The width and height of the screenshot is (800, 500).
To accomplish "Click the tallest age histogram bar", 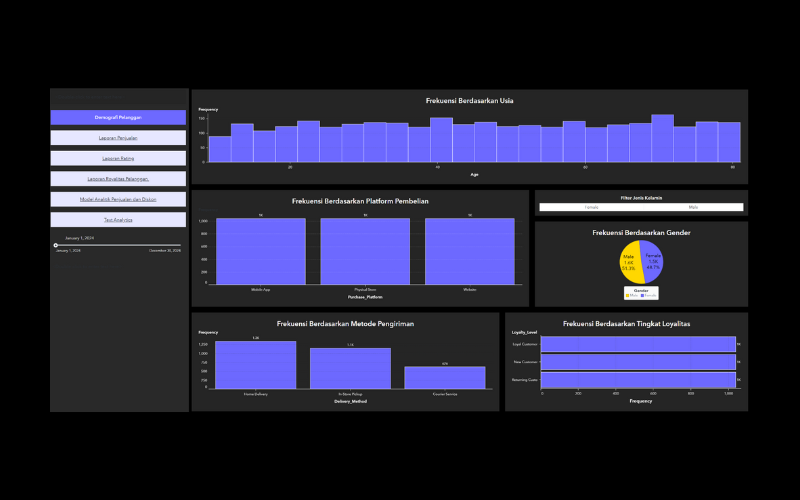I will pyautogui.click(x=662, y=138).
